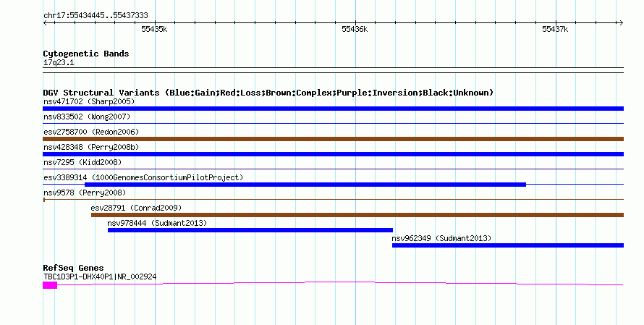The image size is (644, 325).
Task: Click the right arrowhead of the ruler
Action: coord(622,23)
